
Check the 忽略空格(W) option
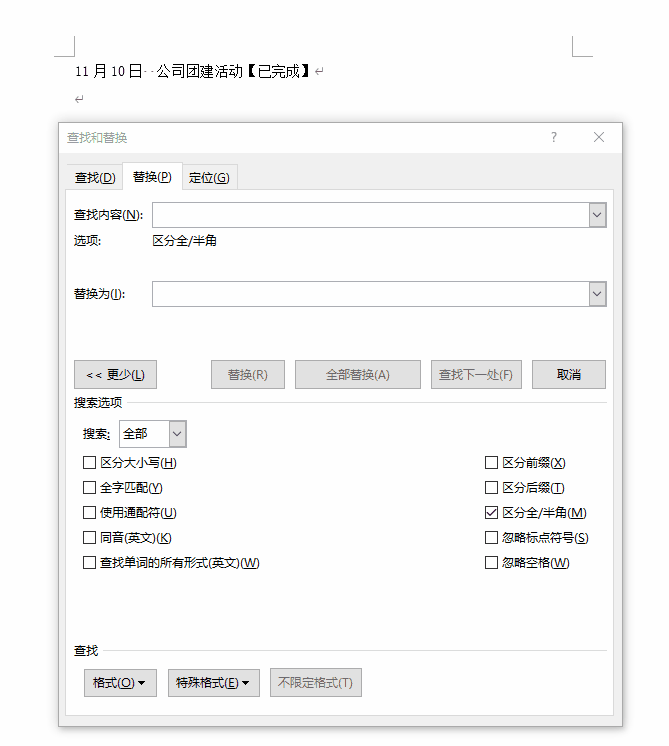[x=491, y=563]
